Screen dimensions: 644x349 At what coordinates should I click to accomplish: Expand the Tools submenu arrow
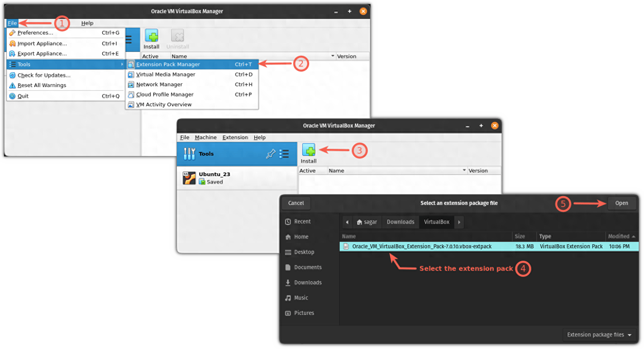click(x=122, y=64)
